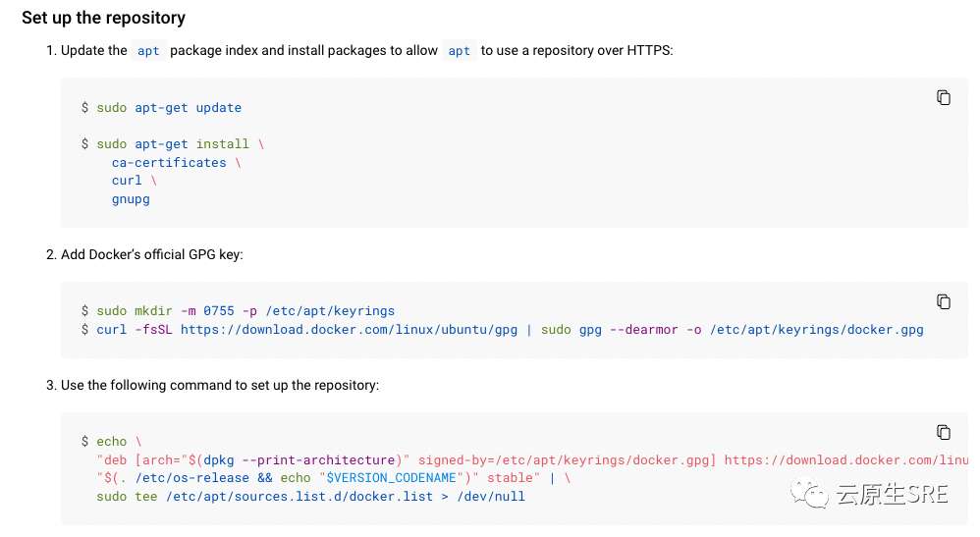
Task: Click the download.docker.com gpg URL
Action: (x=349, y=330)
